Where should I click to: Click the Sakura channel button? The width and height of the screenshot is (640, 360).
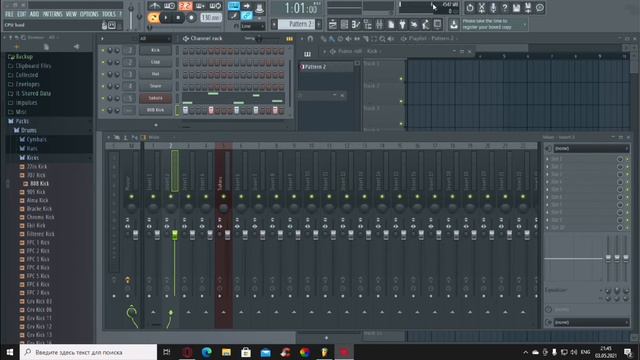pos(155,98)
